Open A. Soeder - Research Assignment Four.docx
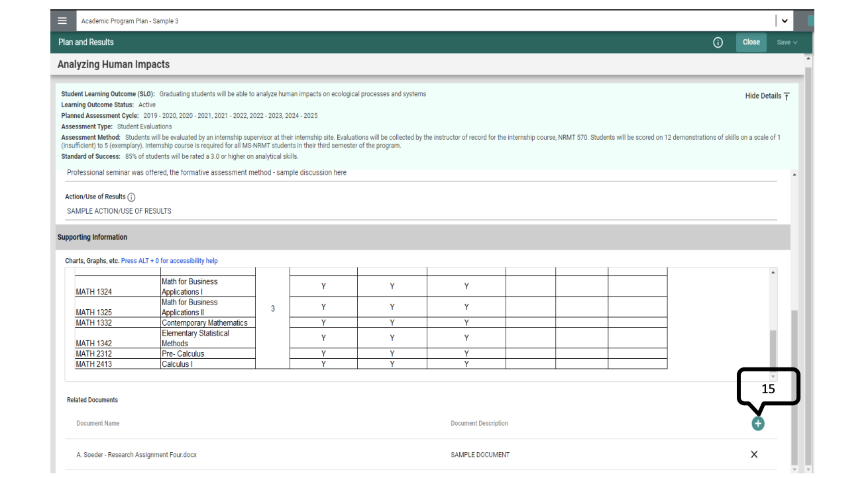 pos(137,454)
